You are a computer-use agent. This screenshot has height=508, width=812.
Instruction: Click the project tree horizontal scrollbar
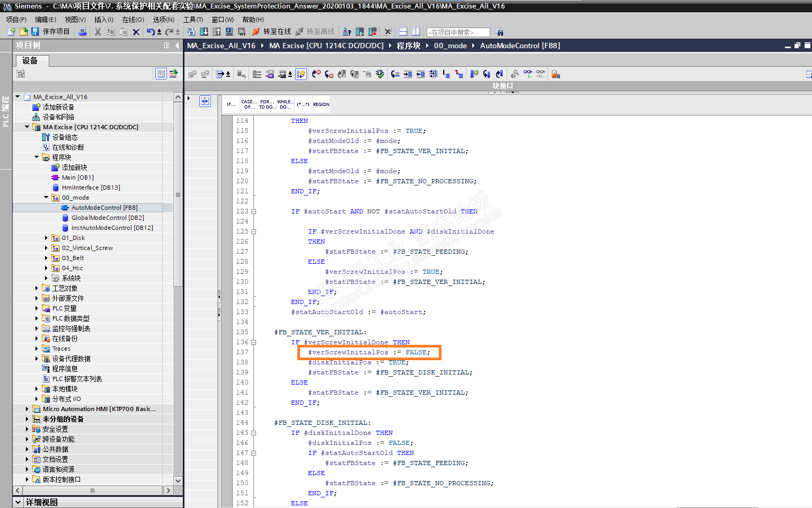(92, 491)
